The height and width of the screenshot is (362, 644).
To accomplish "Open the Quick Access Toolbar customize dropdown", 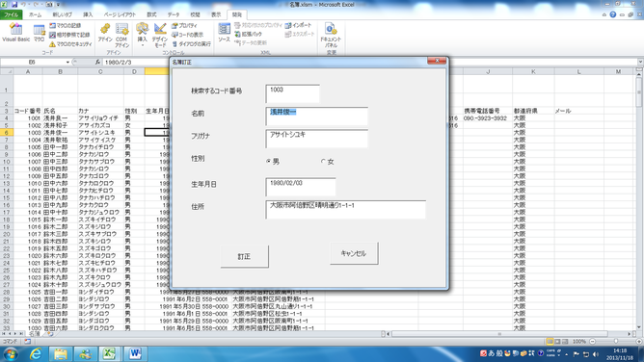I will 58,5.
